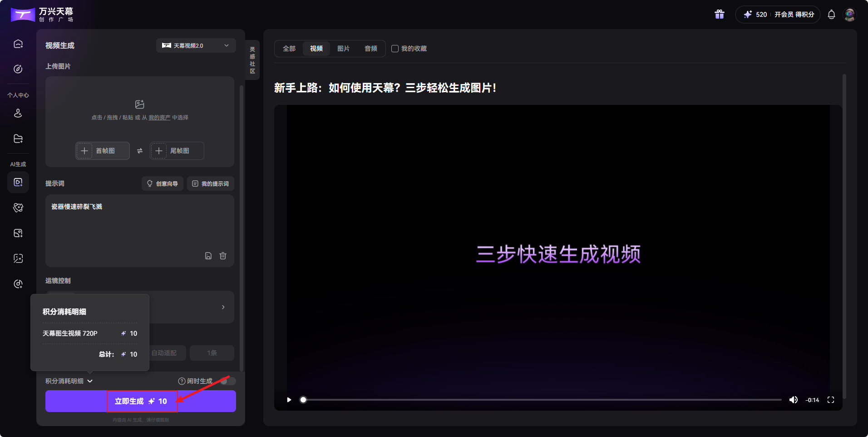This screenshot has width=868, height=437.
Task: Expand the 运镜控制 options with the chevron
Action: 223,307
